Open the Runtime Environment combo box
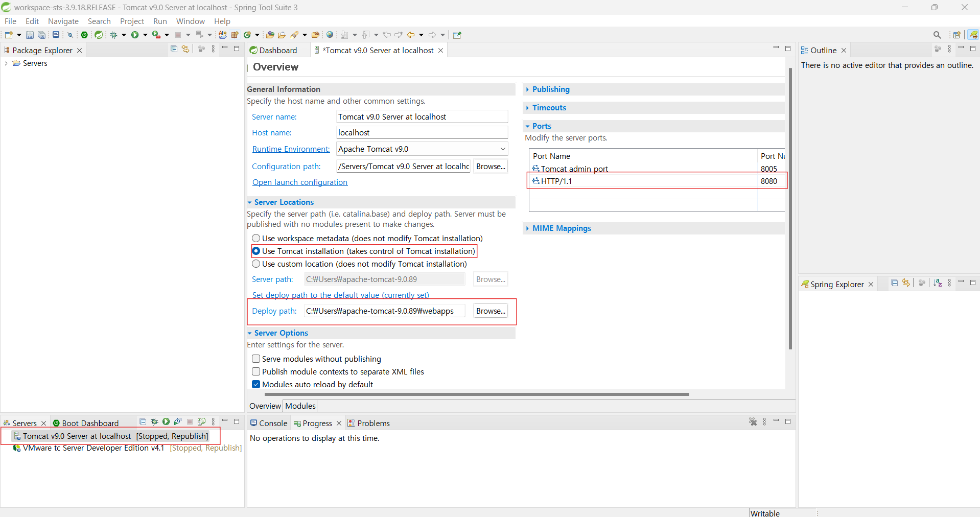This screenshot has width=980, height=517. click(422, 149)
